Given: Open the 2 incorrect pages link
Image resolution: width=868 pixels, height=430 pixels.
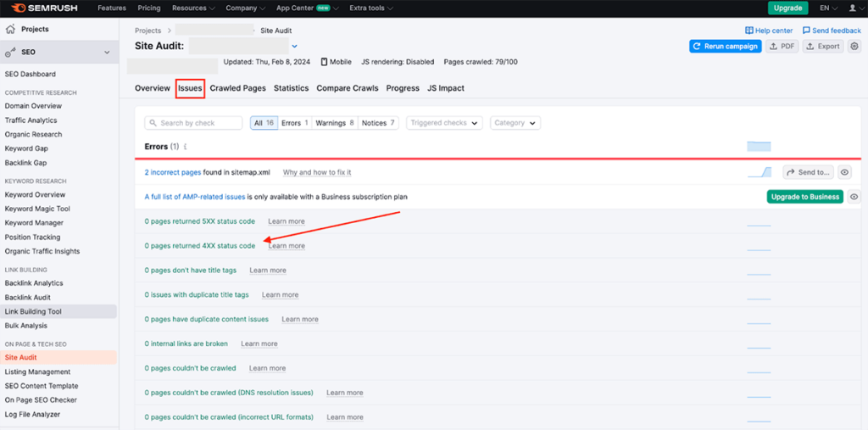Looking at the screenshot, I should [x=173, y=172].
